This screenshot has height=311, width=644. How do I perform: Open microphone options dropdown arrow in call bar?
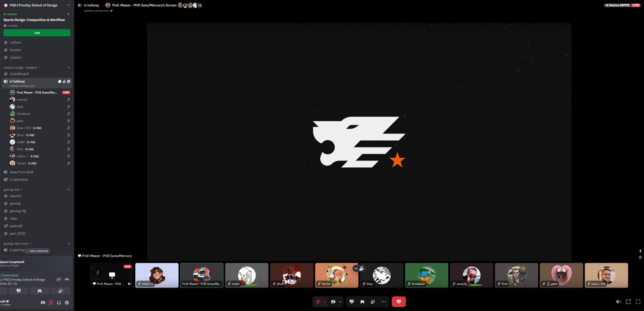point(325,302)
